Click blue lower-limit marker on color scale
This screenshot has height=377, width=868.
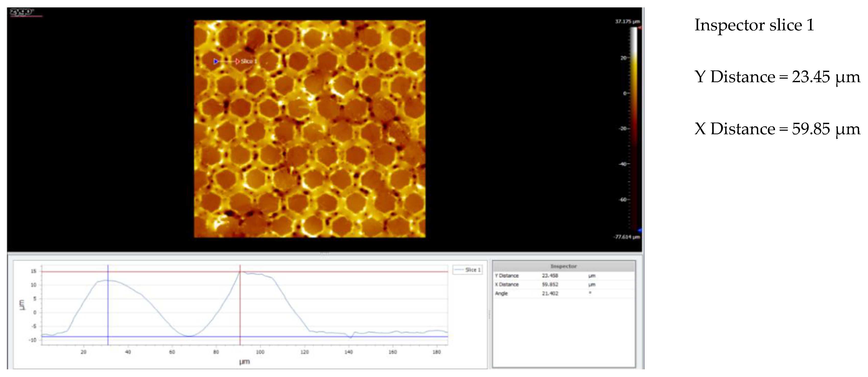[x=639, y=230]
